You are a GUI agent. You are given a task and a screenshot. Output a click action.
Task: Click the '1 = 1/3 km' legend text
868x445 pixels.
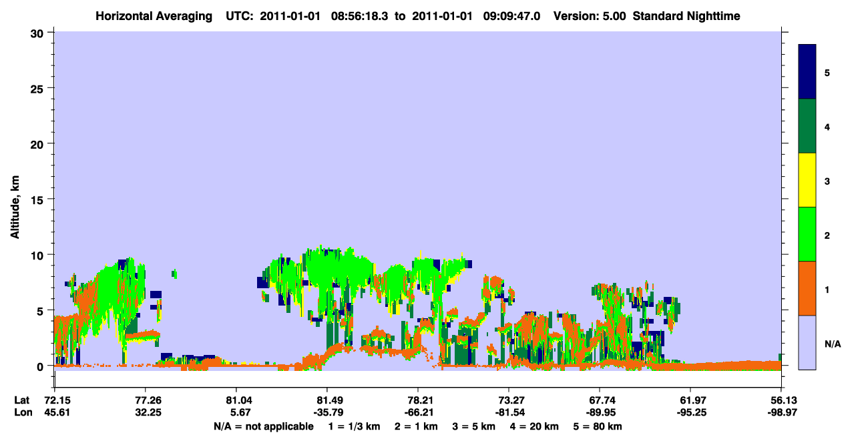(x=354, y=427)
